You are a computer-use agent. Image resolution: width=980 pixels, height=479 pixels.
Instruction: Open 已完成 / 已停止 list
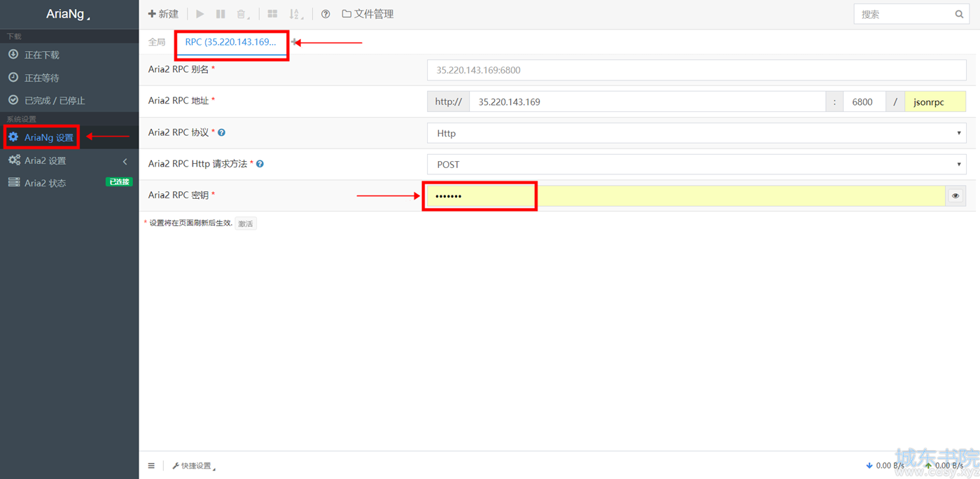69,100
